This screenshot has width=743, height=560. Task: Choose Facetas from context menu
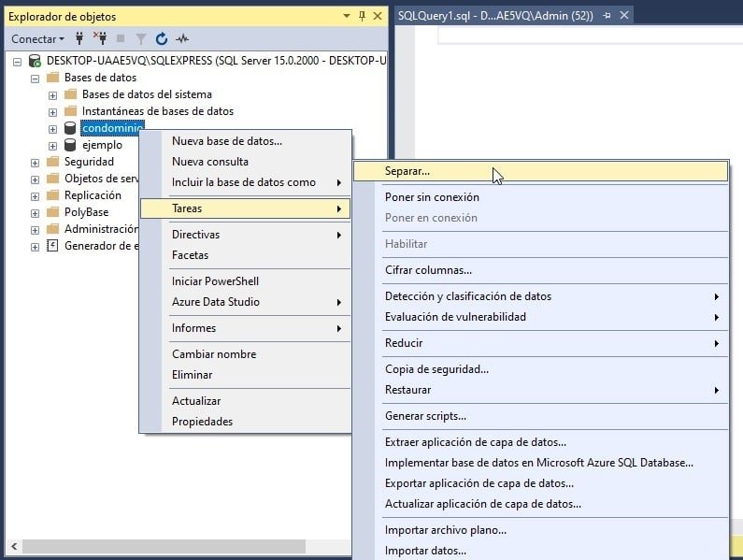246,254
